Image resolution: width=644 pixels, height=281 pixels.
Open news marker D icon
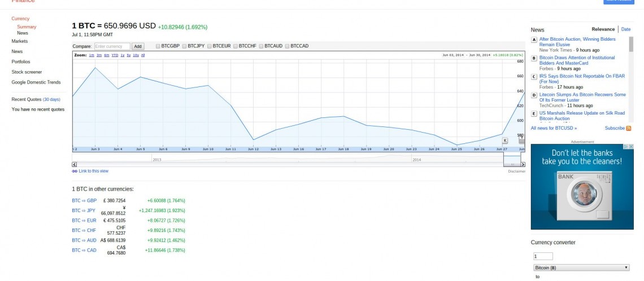tap(534, 95)
